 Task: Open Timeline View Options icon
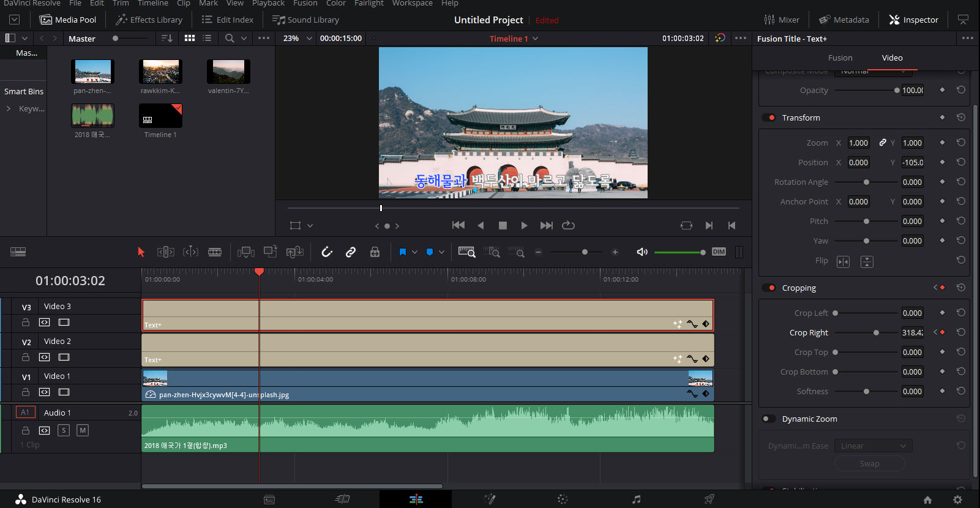tap(18, 252)
